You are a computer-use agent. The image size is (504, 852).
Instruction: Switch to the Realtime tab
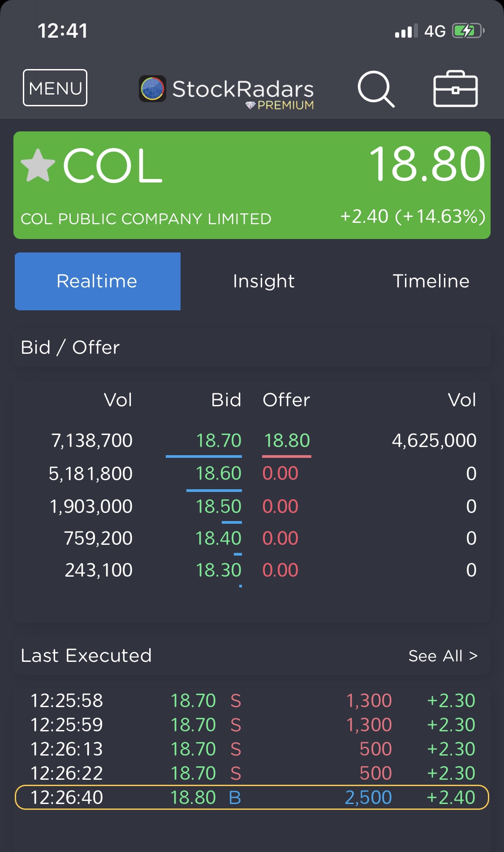tap(97, 281)
